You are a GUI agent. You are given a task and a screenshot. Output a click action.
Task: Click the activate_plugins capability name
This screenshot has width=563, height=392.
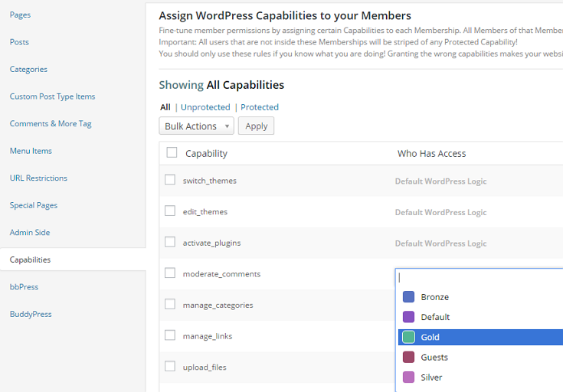pyautogui.click(x=212, y=243)
